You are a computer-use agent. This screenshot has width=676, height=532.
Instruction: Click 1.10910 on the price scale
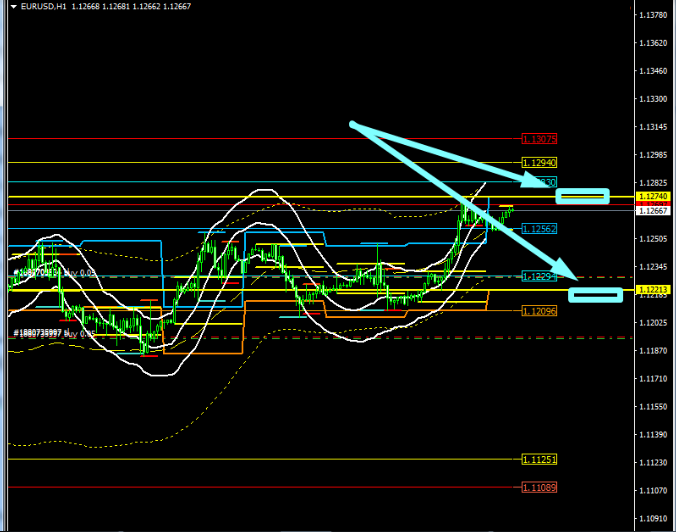pos(654,519)
